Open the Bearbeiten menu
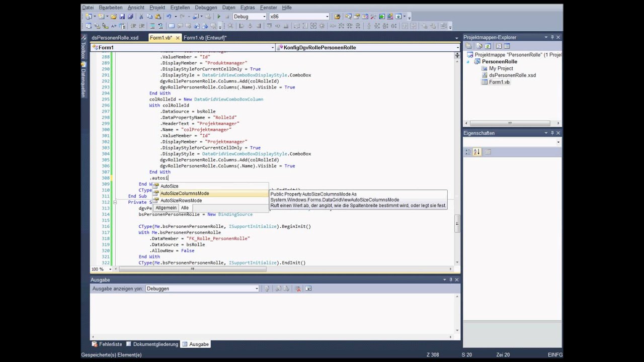This screenshot has height=362, width=644. point(111,8)
